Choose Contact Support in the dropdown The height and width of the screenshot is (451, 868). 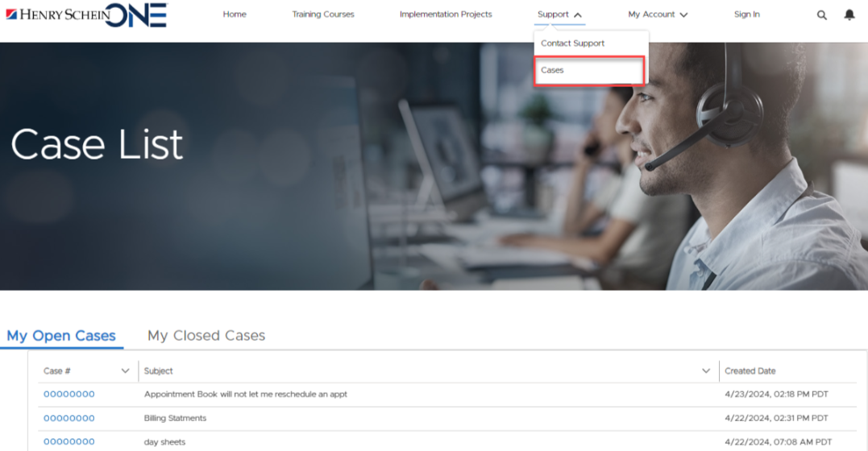(x=573, y=43)
